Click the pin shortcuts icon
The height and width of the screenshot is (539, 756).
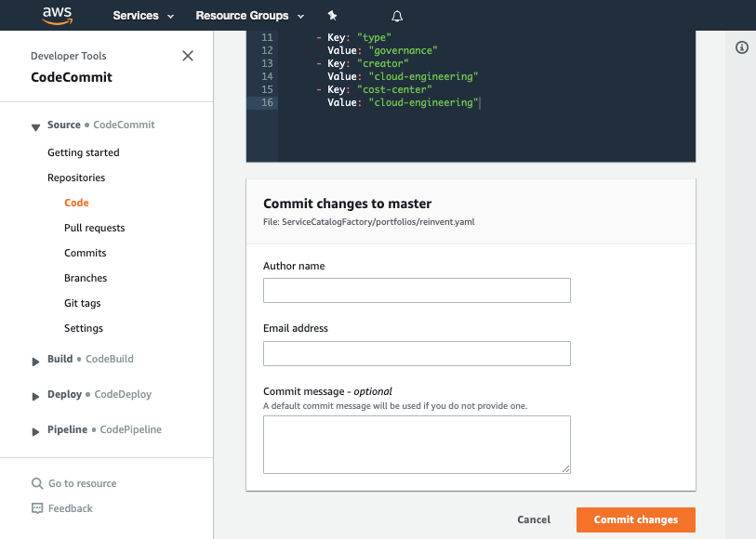(x=332, y=16)
